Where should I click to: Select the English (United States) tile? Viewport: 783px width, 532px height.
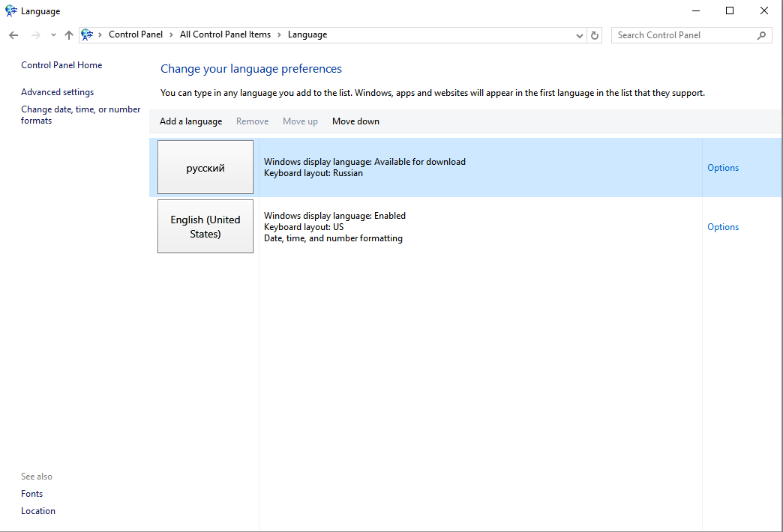205,226
